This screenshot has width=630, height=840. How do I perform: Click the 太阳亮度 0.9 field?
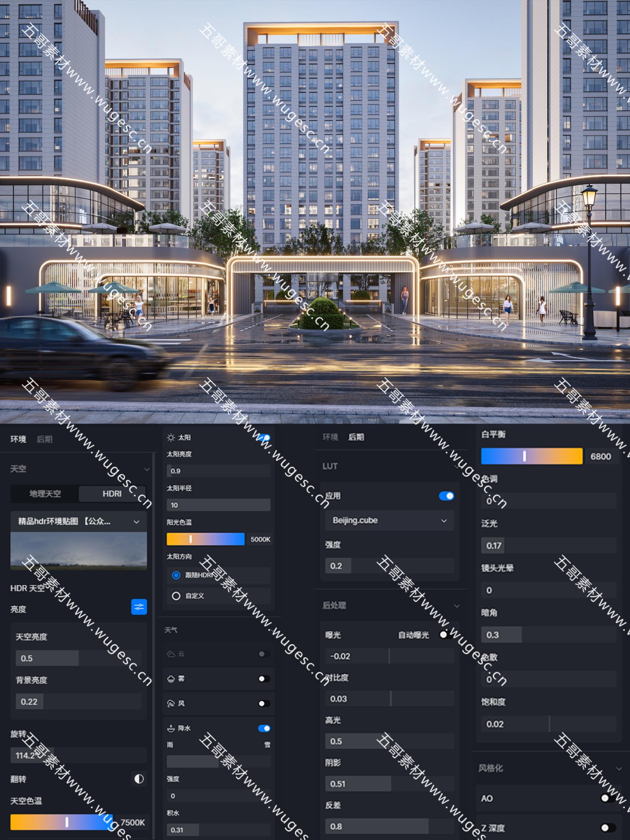(218, 471)
